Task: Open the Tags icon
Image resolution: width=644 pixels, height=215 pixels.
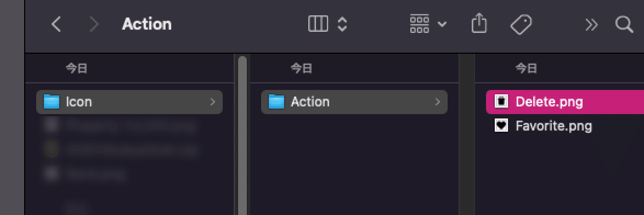Action: click(x=521, y=25)
